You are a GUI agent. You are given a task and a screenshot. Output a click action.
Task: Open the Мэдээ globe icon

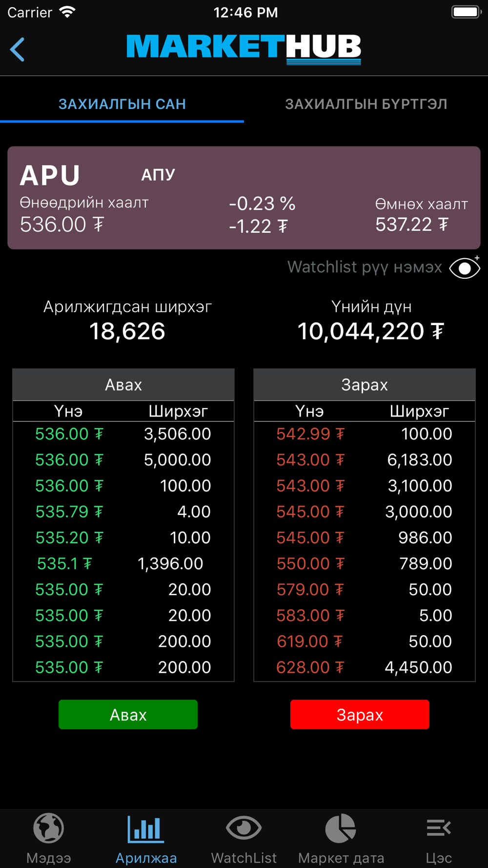point(49,828)
